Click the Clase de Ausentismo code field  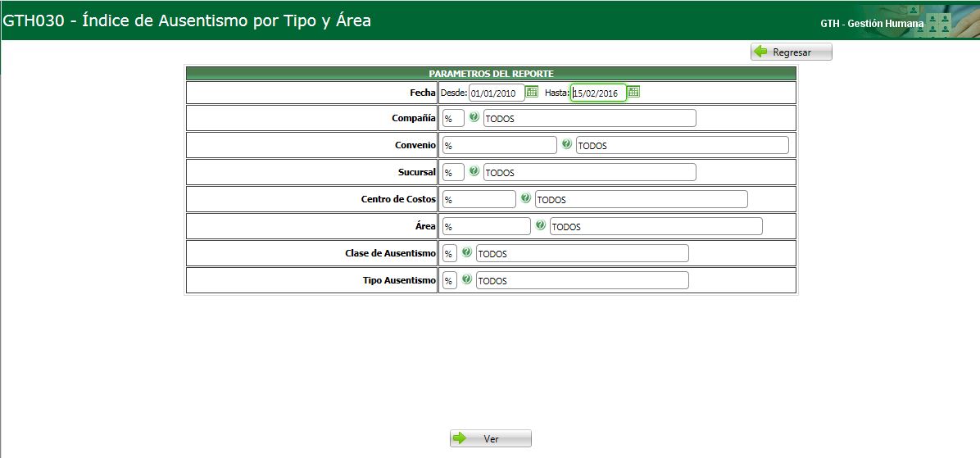tap(449, 254)
